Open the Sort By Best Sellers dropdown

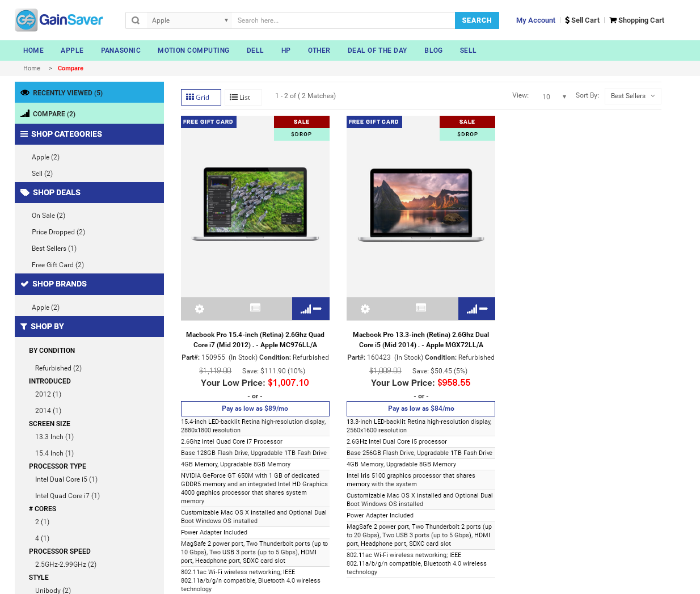633,96
